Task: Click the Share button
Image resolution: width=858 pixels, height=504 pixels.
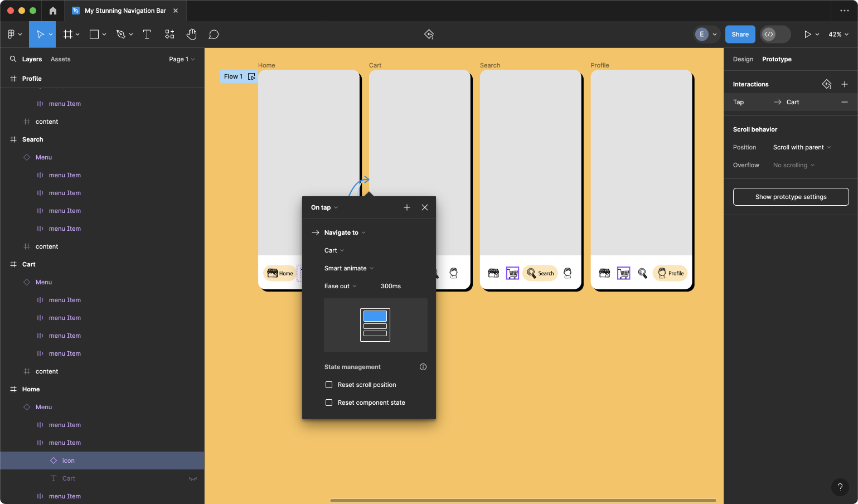Action: pyautogui.click(x=740, y=35)
